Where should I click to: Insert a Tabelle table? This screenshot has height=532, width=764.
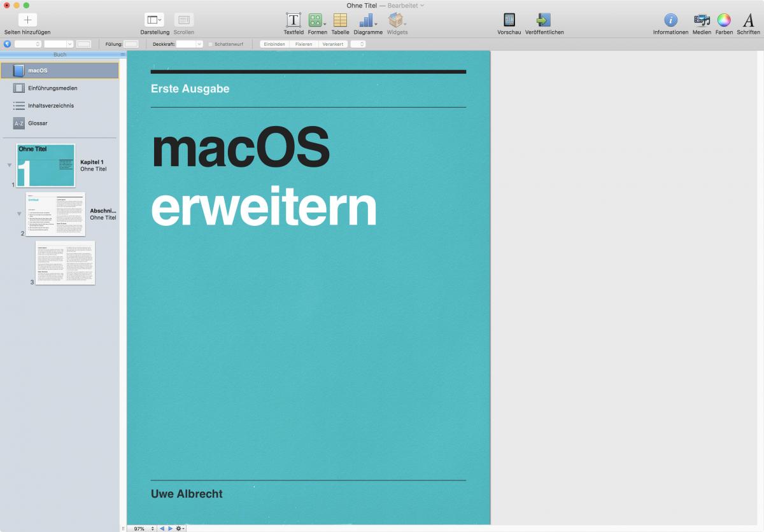(340, 20)
